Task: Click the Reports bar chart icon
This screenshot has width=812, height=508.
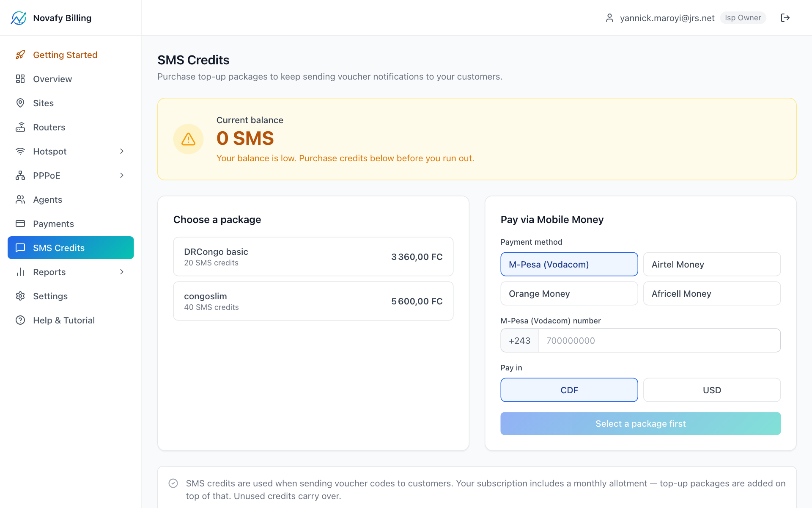Action: click(x=20, y=272)
